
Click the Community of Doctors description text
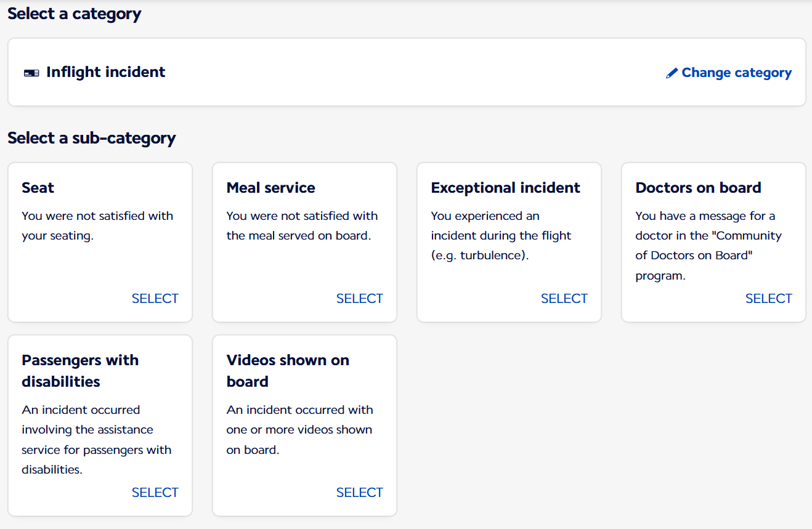(708, 246)
